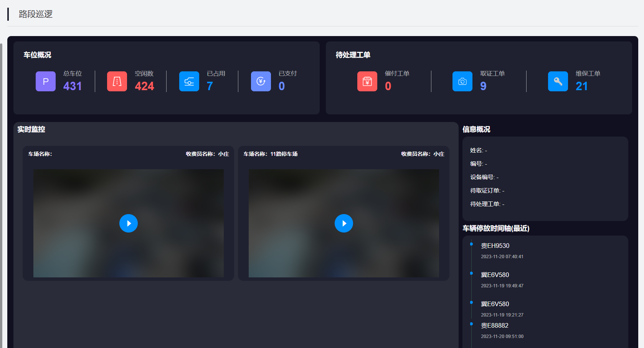Play the left monitoring video
Viewport: 644px width, 348px height.
[129, 223]
